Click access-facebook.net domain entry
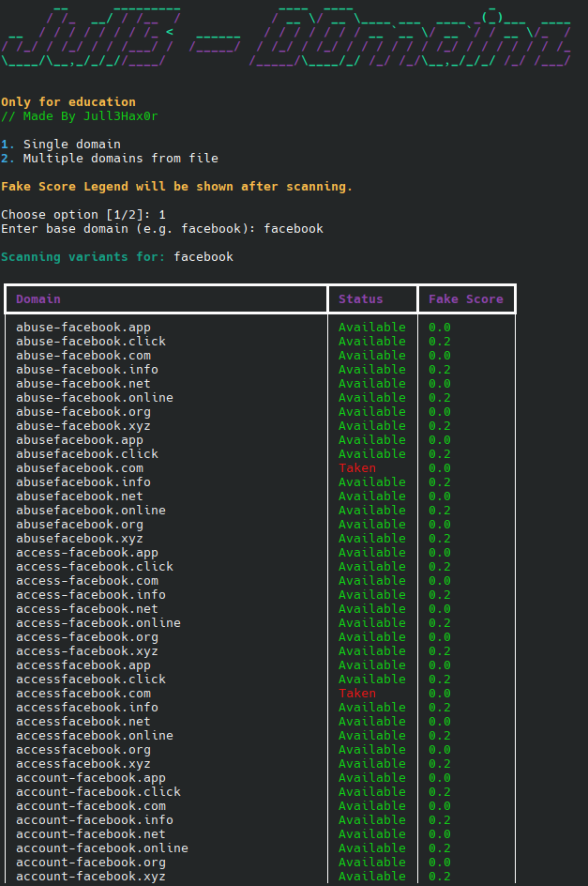 pos(87,609)
